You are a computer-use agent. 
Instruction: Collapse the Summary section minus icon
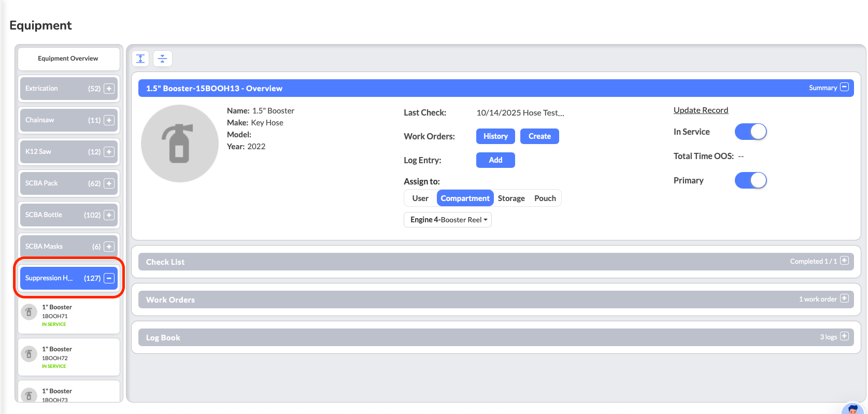point(844,87)
